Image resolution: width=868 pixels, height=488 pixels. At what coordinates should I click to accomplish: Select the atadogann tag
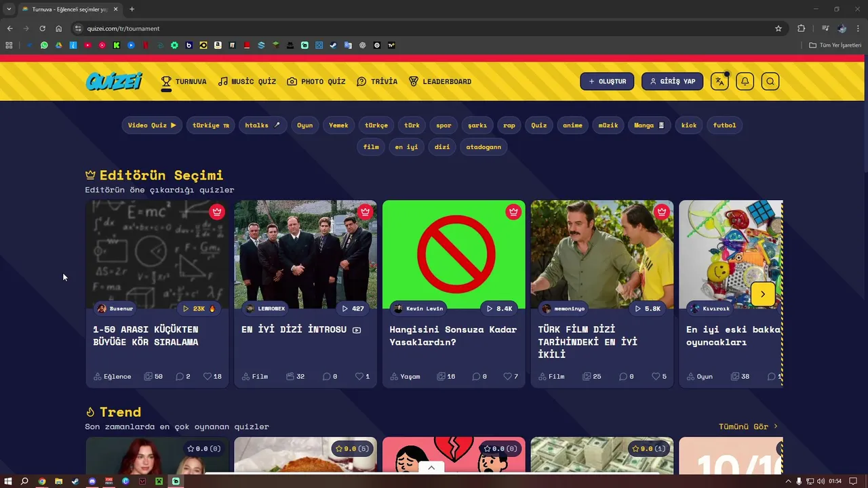tap(484, 146)
